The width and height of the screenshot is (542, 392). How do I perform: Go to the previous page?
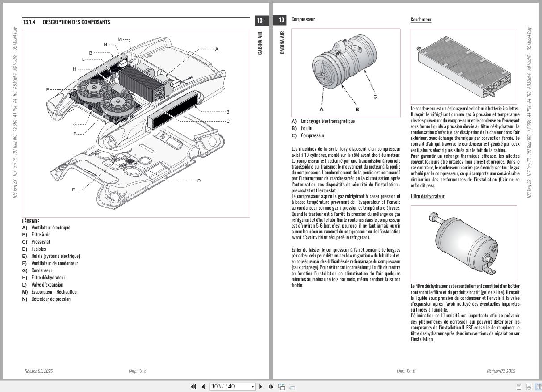click(203, 387)
